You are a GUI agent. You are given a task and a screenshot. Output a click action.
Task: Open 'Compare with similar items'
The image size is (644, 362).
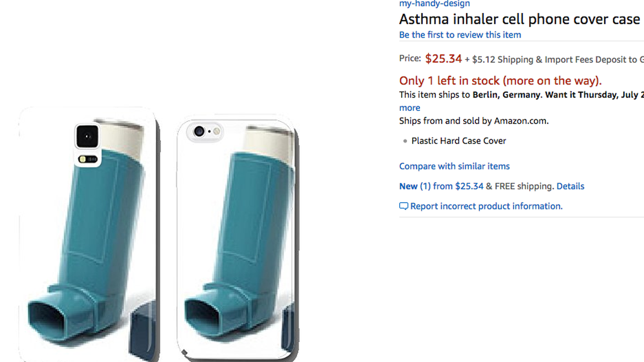tap(454, 166)
